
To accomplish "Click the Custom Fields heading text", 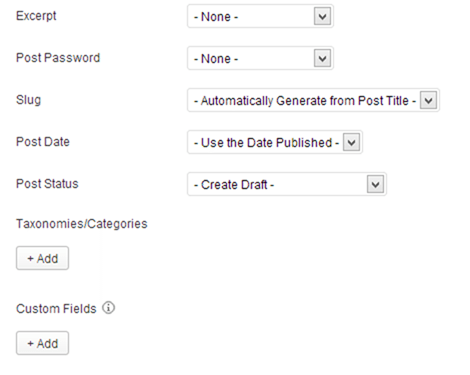I will coord(56,309).
